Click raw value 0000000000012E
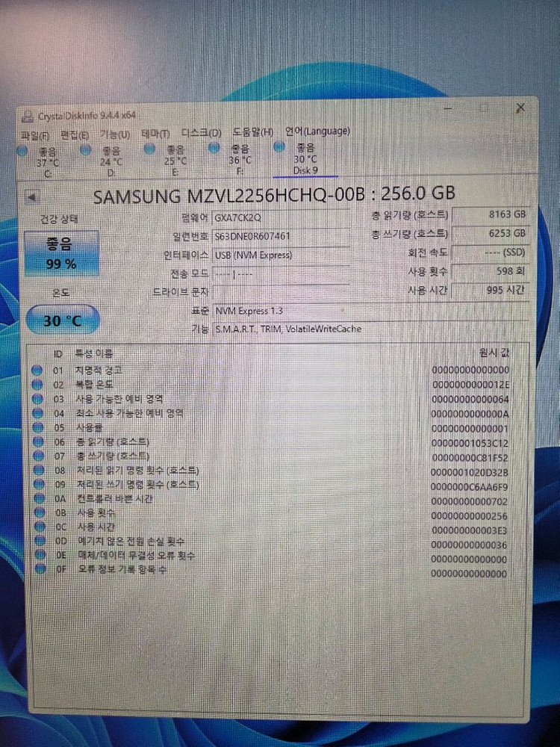 (x=471, y=385)
